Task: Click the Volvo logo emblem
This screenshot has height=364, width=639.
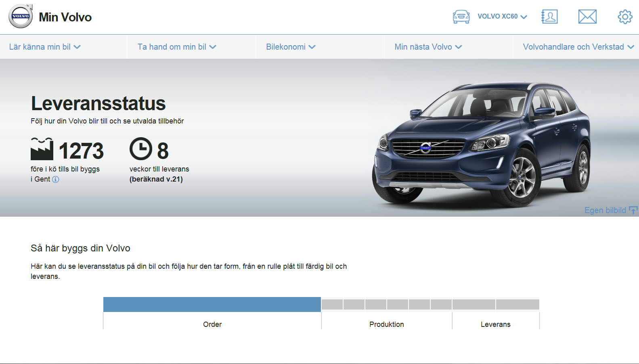Action: [x=21, y=17]
